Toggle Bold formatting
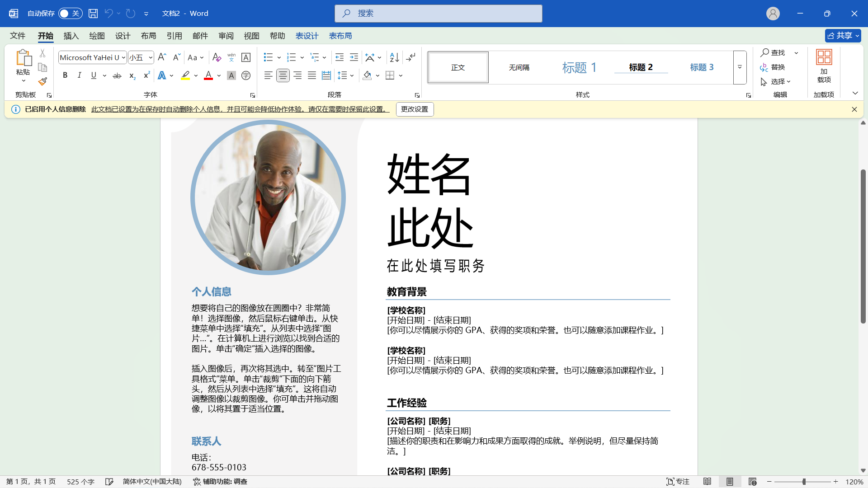 pyautogui.click(x=65, y=75)
